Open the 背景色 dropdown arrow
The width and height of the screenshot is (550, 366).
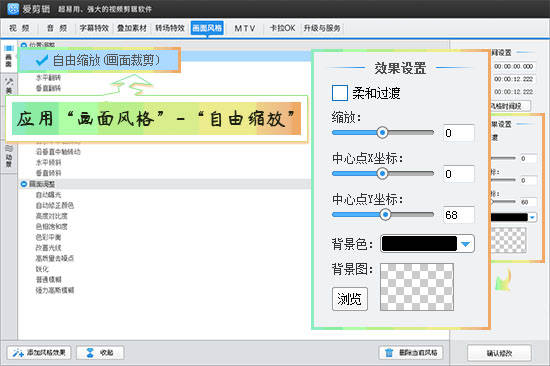[466, 244]
